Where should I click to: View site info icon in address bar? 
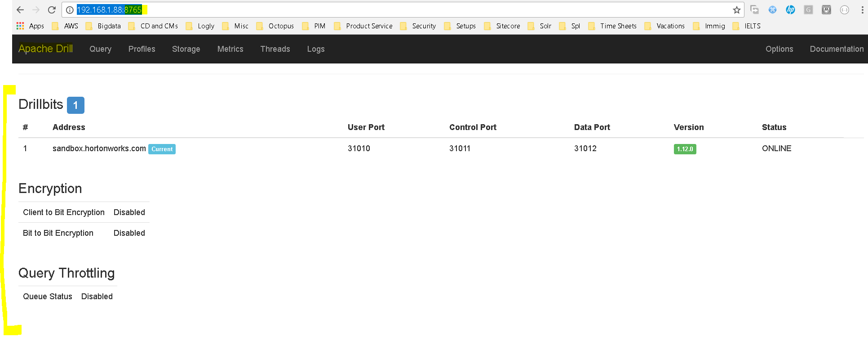point(70,10)
